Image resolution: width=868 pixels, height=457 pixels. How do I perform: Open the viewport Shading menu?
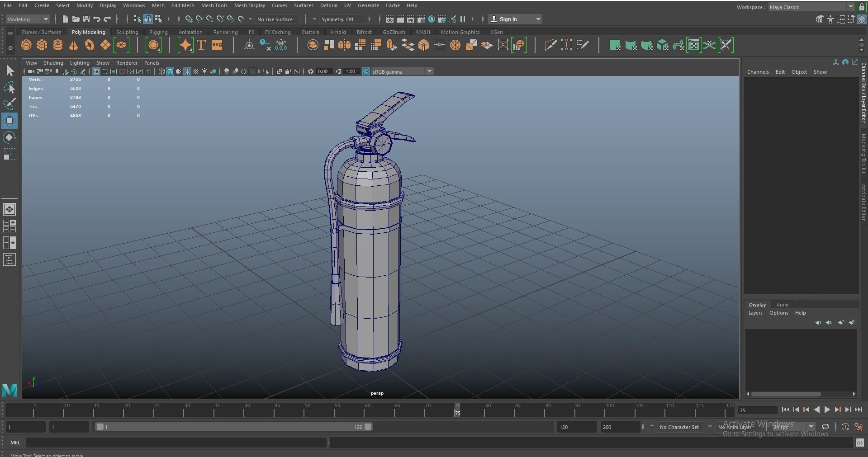(53, 63)
